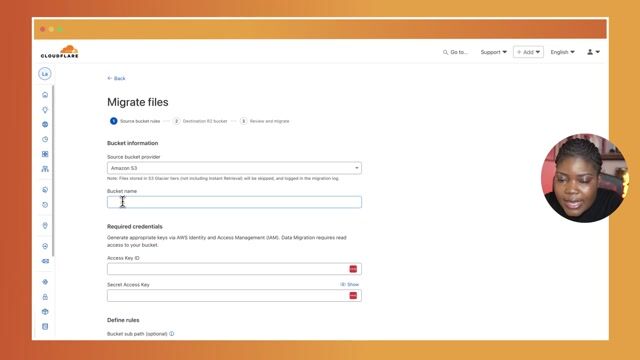Viewport: 640px width, 360px height.
Task: Click the Migrate files heading
Action: pyautogui.click(x=138, y=102)
